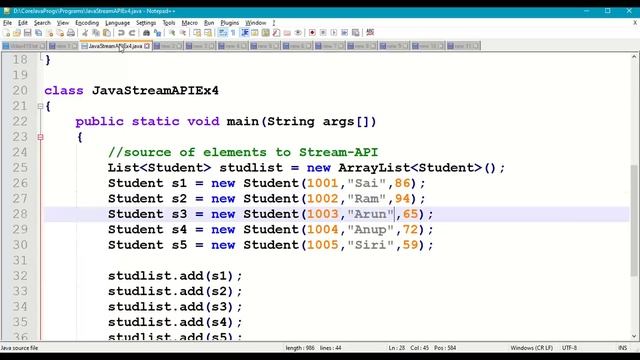
Task: Print the document using Print icon
Action: click(x=71, y=32)
